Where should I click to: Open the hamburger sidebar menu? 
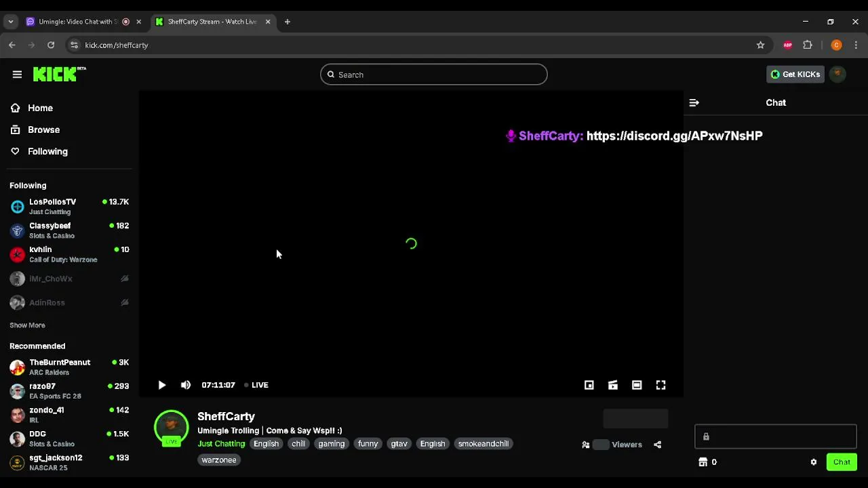17,75
